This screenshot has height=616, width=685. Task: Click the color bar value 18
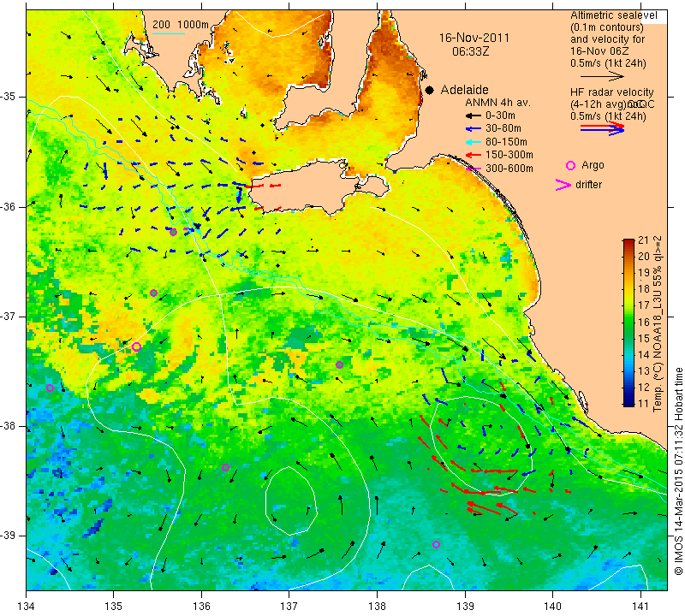pos(644,289)
